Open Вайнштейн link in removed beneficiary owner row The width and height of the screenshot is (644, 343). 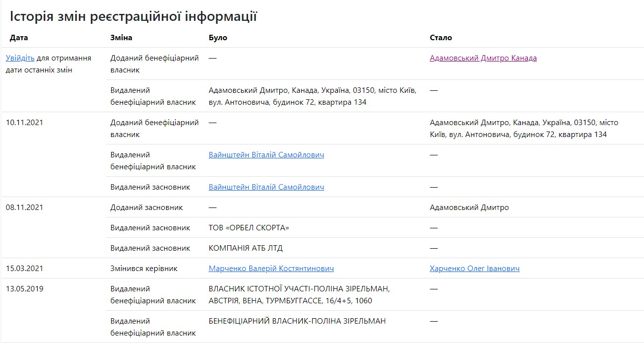click(266, 155)
